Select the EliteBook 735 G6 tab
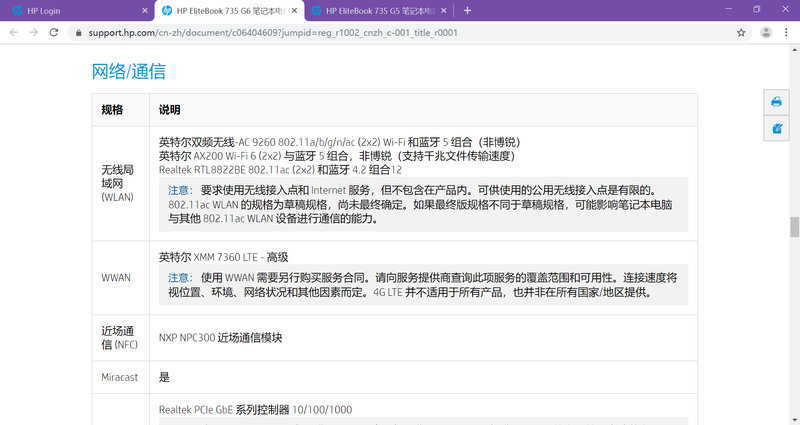800x425 pixels. coord(224,10)
